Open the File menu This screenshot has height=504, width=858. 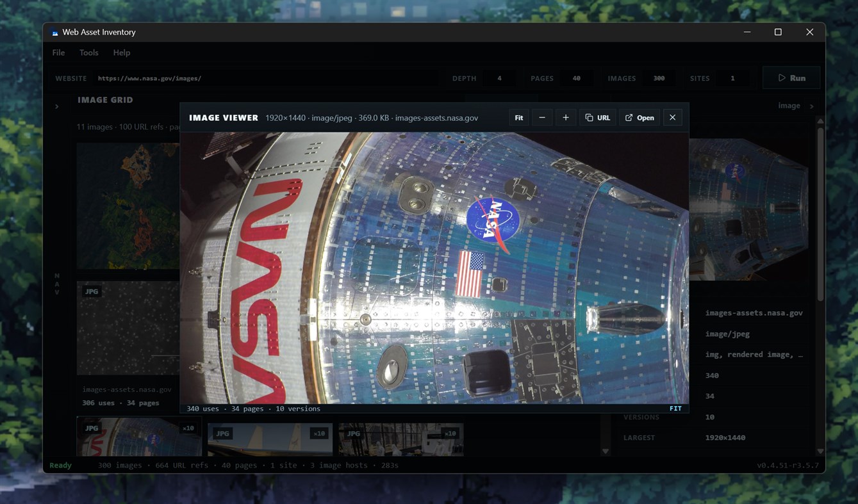[x=58, y=53]
